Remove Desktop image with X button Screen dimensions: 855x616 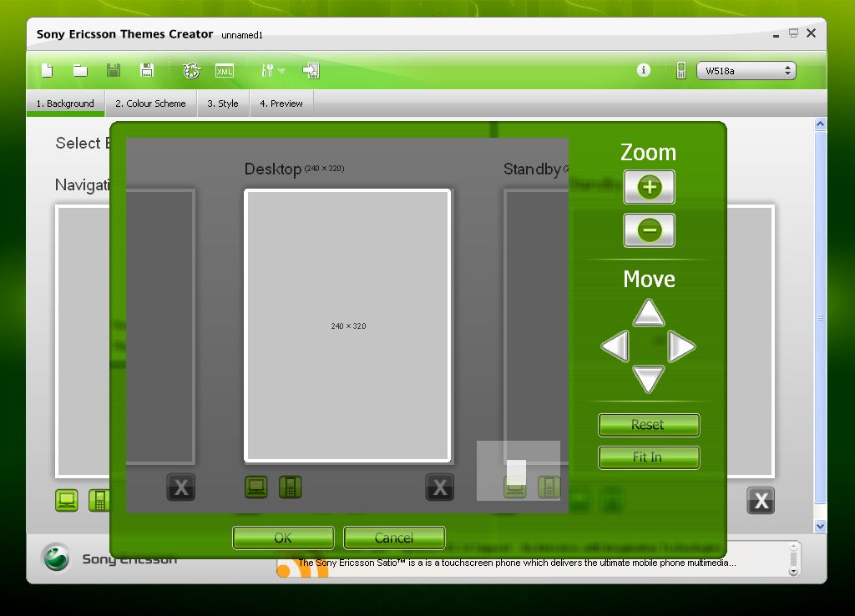point(439,487)
